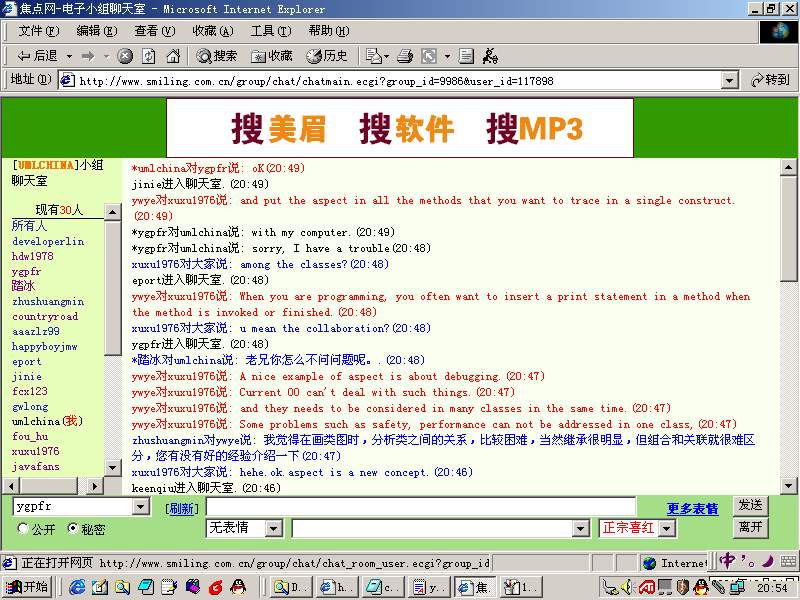Open the long phrase dropdown beside 无表情

point(580,528)
